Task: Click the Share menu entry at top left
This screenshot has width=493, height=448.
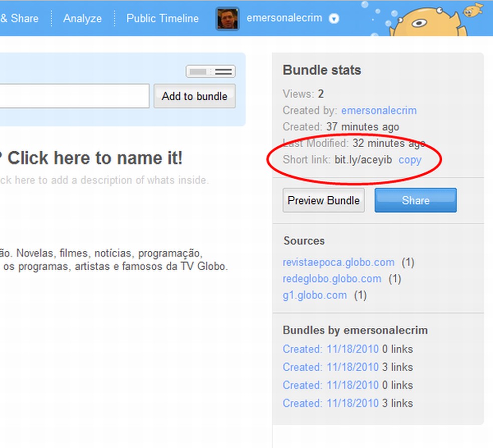Action: click(x=19, y=19)
